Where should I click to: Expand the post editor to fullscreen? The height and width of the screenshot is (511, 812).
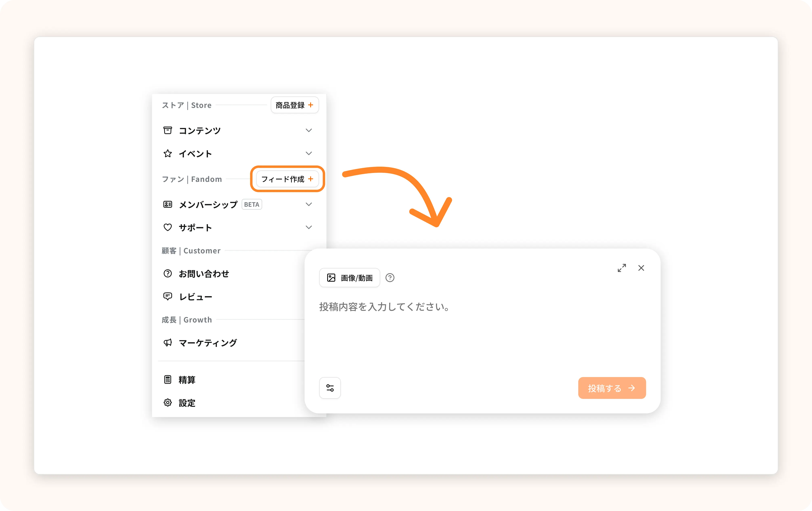point(622,268)
